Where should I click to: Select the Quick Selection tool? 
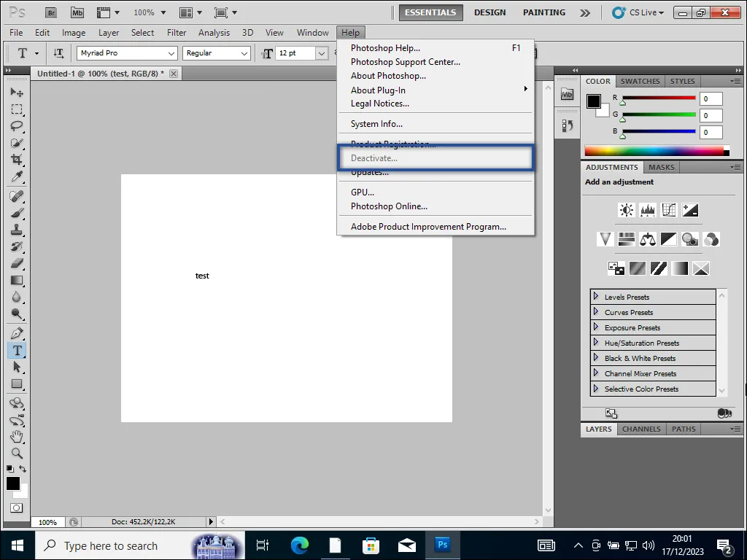point(17,143)
